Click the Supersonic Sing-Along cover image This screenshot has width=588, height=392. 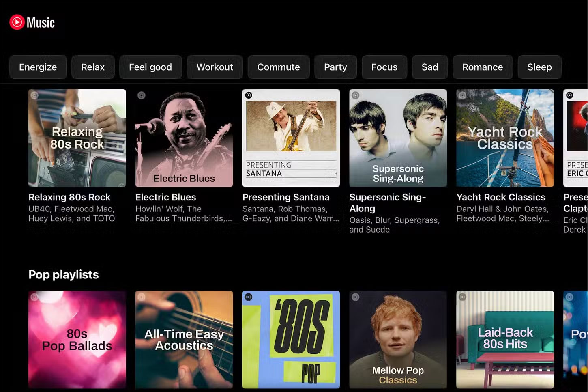point(398,138)
